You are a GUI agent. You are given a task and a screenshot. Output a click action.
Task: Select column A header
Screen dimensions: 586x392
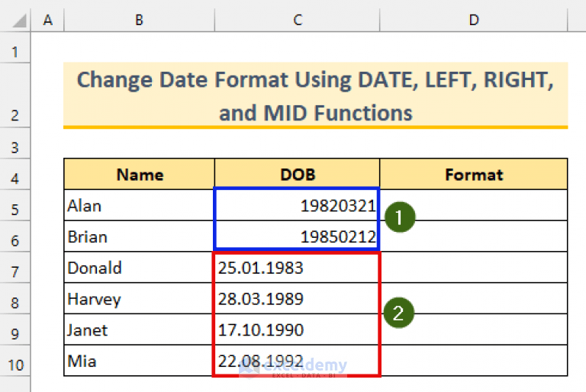tap(47, 20)
